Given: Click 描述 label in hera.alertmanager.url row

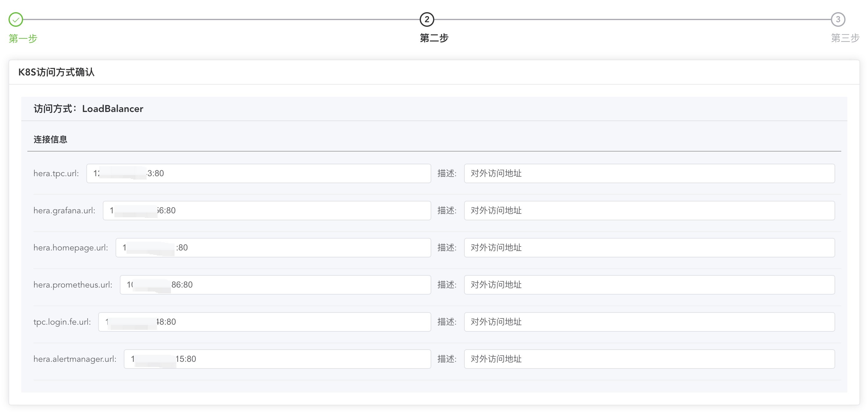Looking at the screenshot, I should coord(447,359).
